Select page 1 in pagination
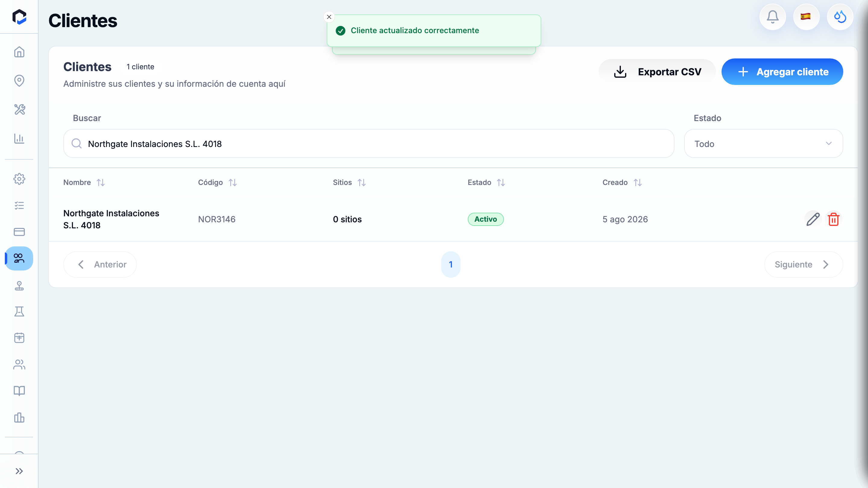The image size is (868, 488). click(451, 265)
